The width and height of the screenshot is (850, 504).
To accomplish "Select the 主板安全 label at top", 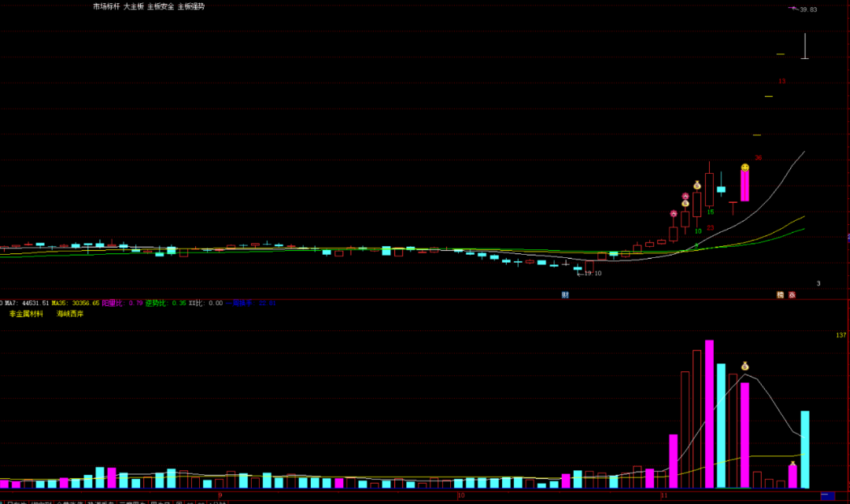I will point(161,6).
